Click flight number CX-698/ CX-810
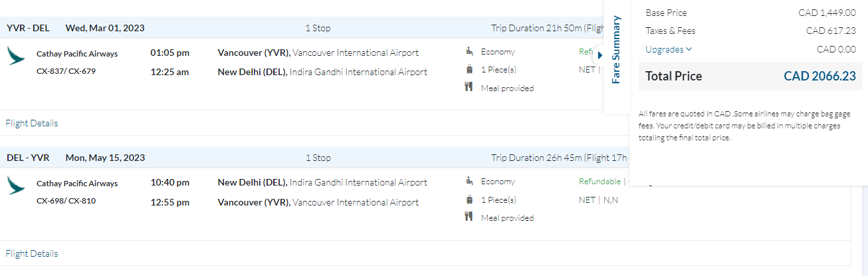The height and width of the screenshot is (276, 868). [x=66, y=201]
